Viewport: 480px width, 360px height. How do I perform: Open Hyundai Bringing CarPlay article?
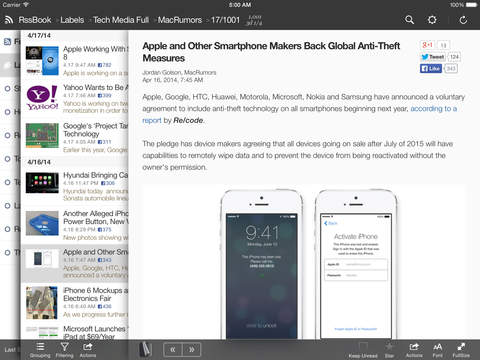[75, 186]
